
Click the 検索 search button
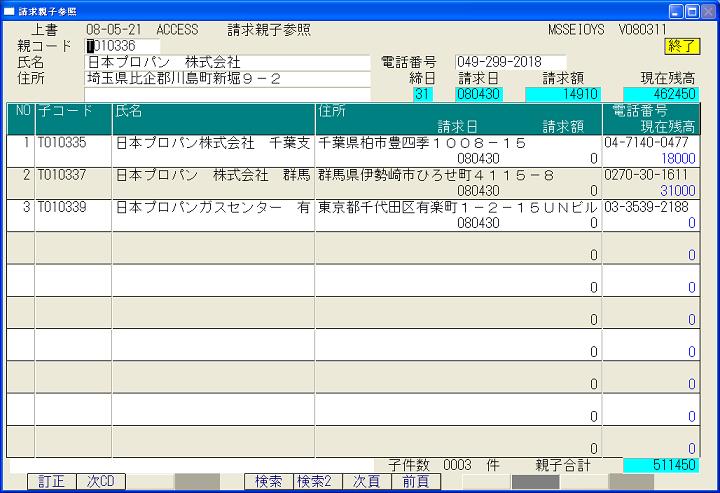(x=269, y=482)
